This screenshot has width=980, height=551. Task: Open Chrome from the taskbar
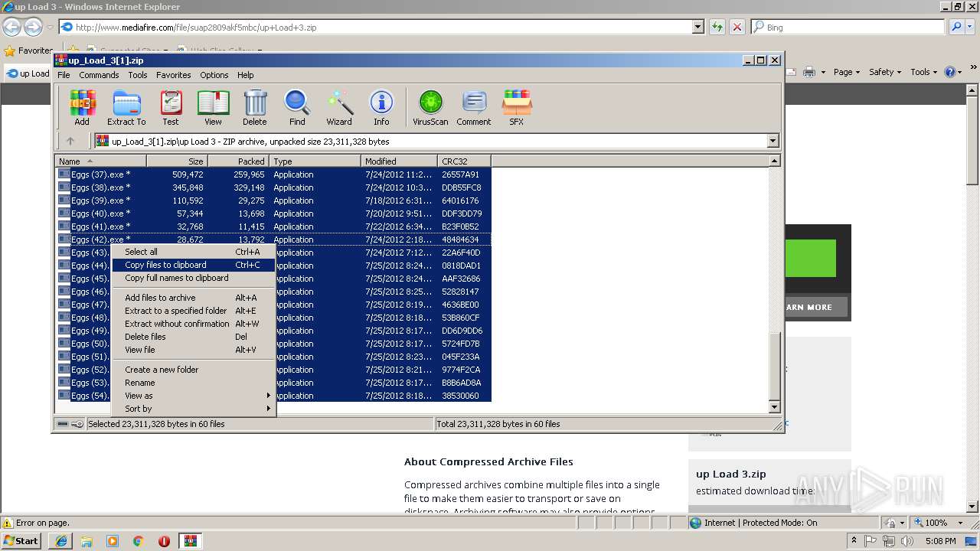pyautogui.click(x=139, y=541)
